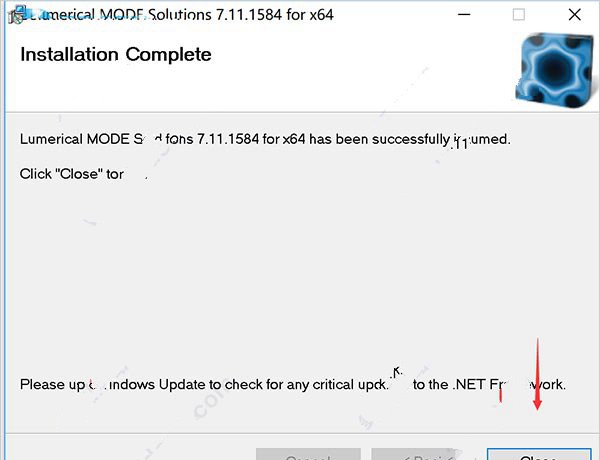Click the successfully installed message line
The width and height of the screenshot is (600, 460).
pyautogui.click(x=265, y=139)
